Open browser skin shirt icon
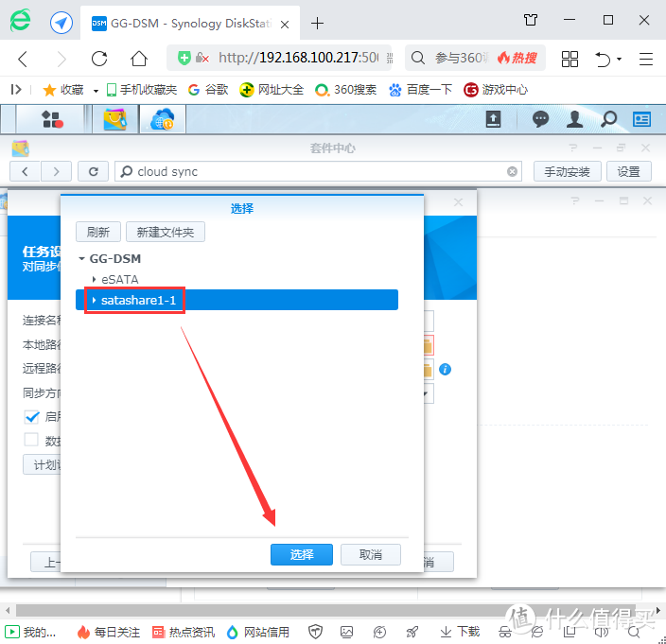This screenshot has width=666, height=644. 531,20
